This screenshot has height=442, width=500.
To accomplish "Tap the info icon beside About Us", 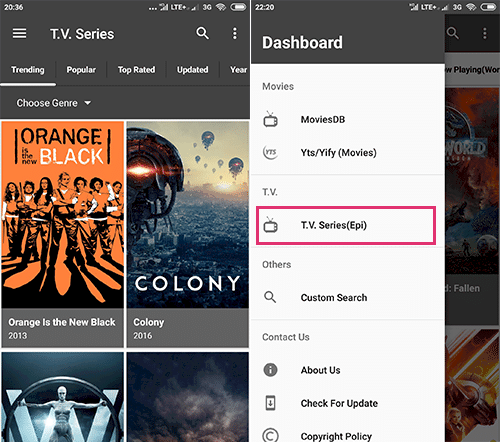I will (x=270, y=370).
